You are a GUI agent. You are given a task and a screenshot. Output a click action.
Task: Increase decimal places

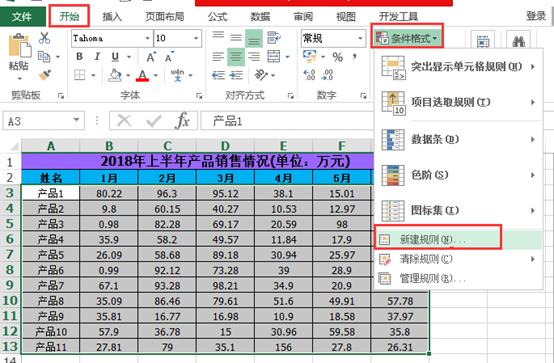coord(310,75)
